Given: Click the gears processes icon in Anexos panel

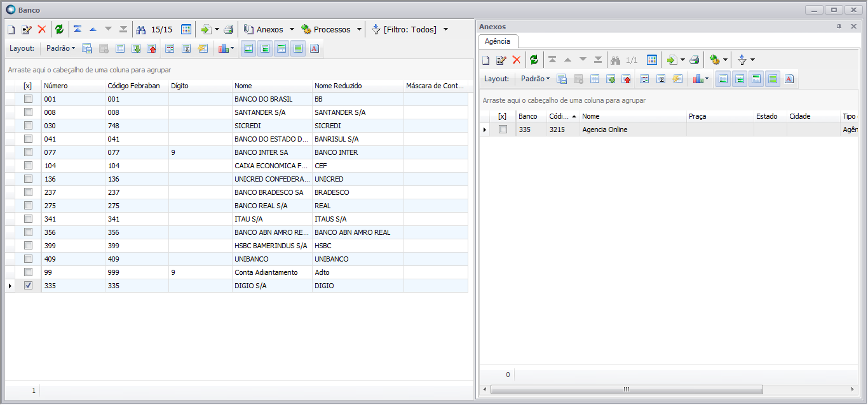Looking at the screenshot, I should [715, 60].
